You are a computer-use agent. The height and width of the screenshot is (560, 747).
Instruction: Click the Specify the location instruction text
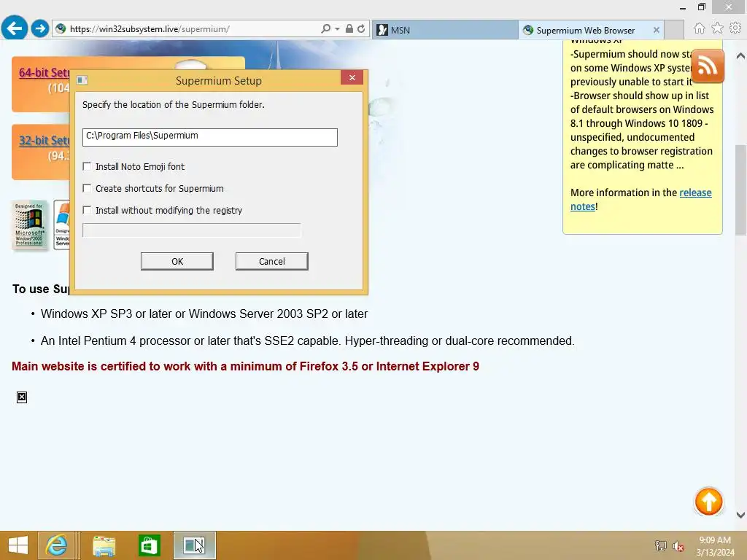[174, 104]
